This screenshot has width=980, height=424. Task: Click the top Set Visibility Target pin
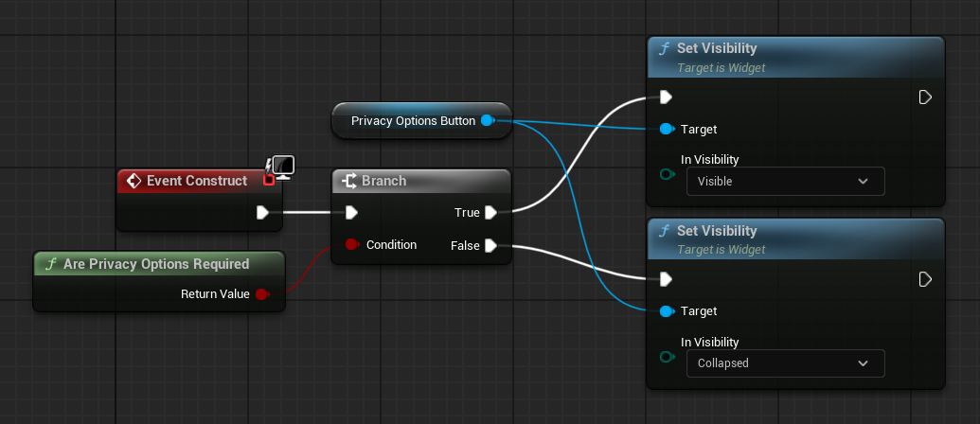click(x=665, y=129)
